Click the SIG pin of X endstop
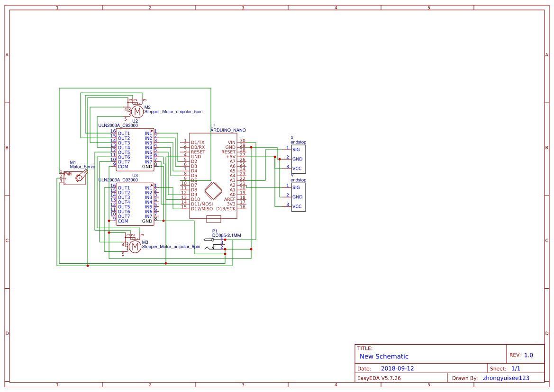 296,150
